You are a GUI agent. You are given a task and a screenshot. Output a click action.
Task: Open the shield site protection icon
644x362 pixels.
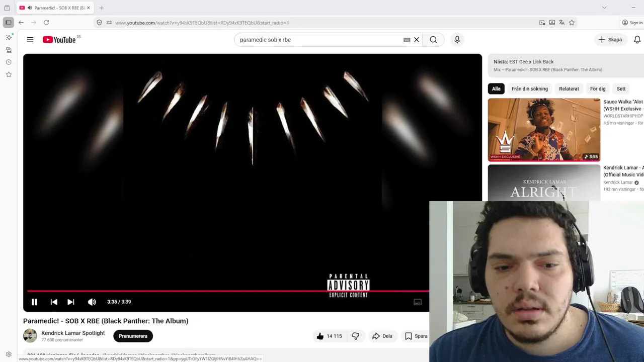click(99, 23)
